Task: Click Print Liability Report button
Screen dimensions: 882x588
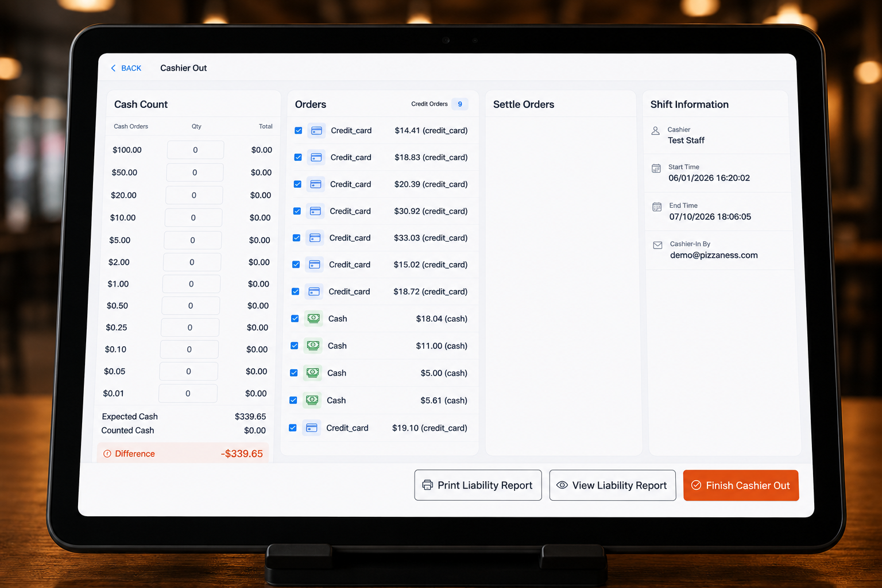Action: (x=478, y=485)
